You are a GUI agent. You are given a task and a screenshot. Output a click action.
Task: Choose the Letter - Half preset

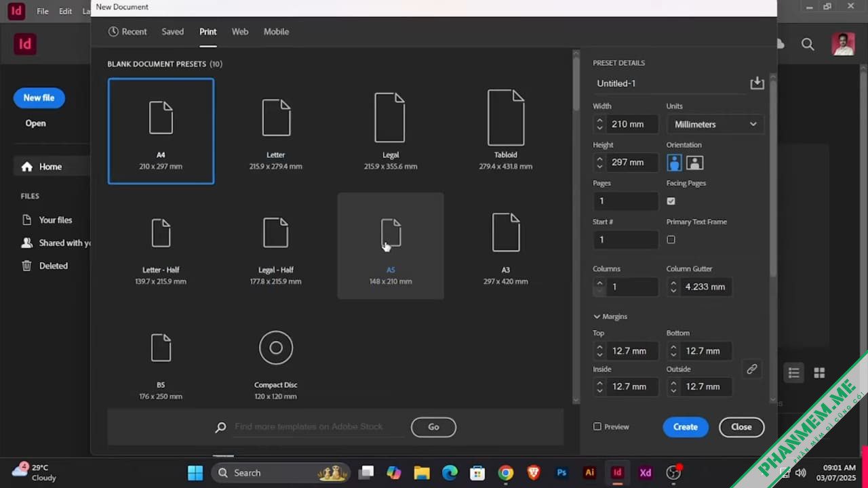tap(161, 246)
